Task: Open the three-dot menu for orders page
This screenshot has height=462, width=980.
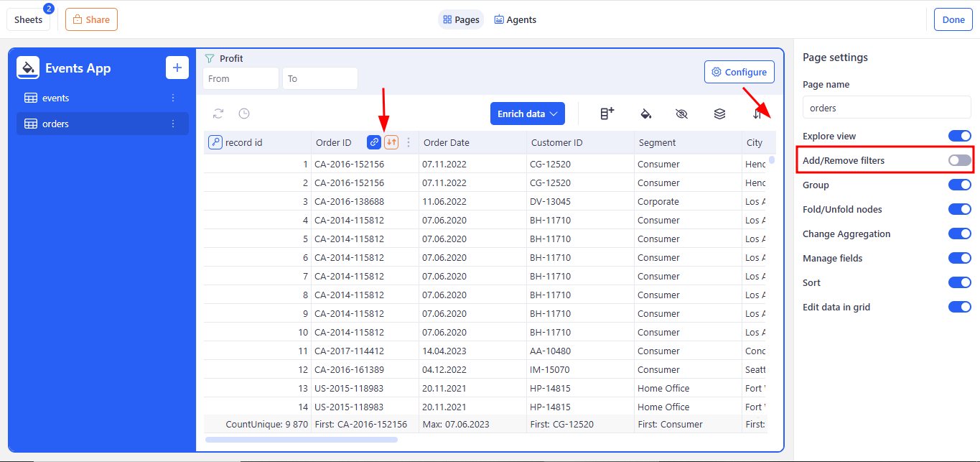Action: click(x=173, y=124)
